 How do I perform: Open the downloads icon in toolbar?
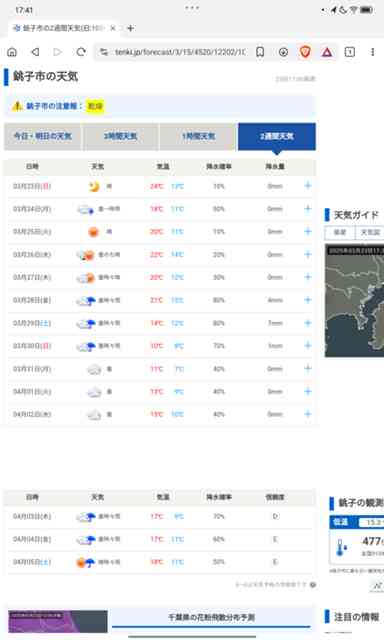click(283, 52)
